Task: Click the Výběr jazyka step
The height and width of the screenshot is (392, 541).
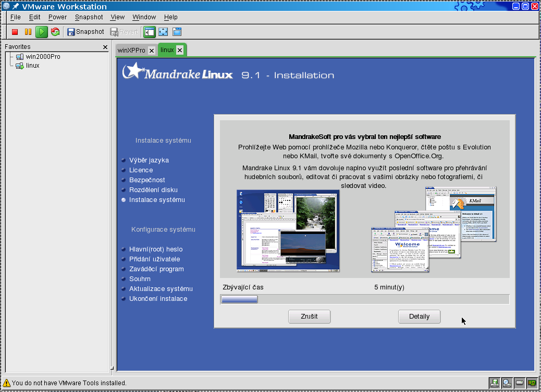Action: [x=149, y=160]
